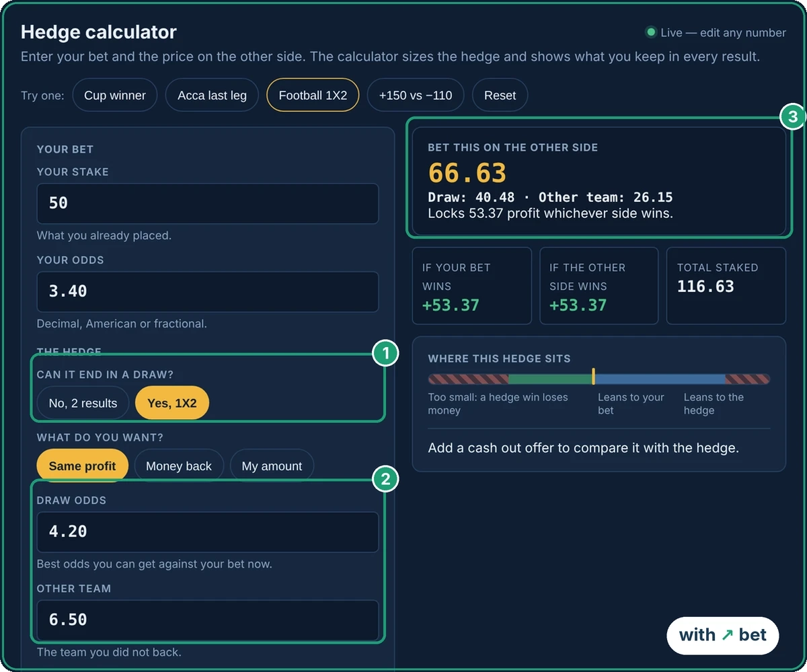Click the Locks 53.37 profit text
Viewport: 807px width, 672px height.
[550, 213]
